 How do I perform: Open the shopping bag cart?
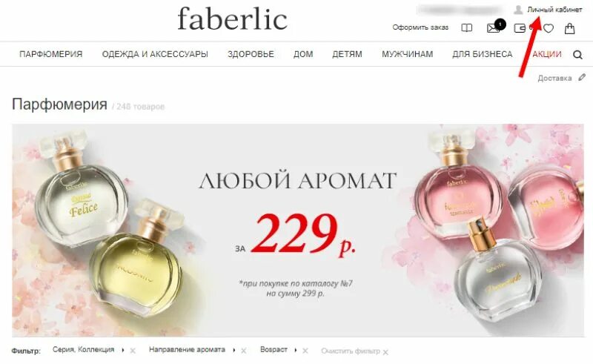pos(569,28)
